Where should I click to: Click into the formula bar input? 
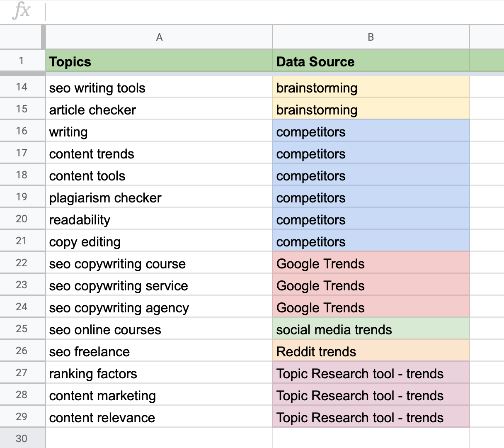click(x=274, y=12)
